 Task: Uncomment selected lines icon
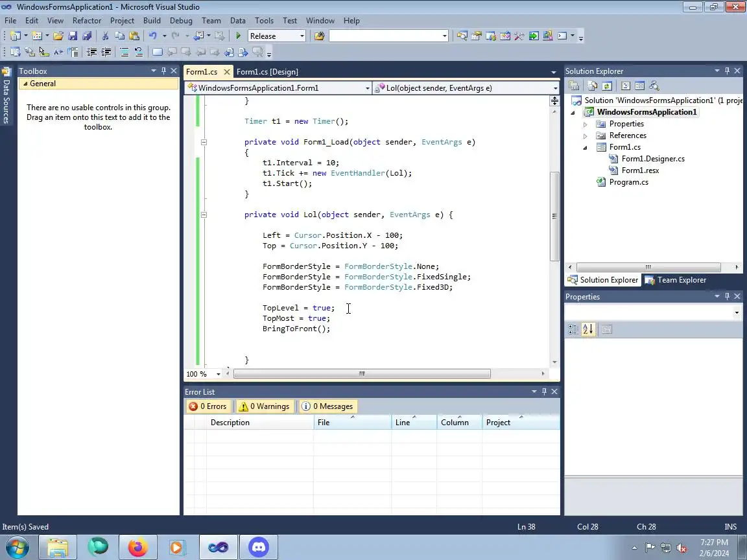138,52
